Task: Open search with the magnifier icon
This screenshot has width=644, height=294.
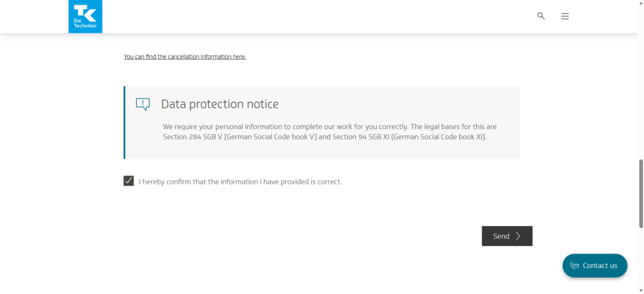Action: click(541, 16)
